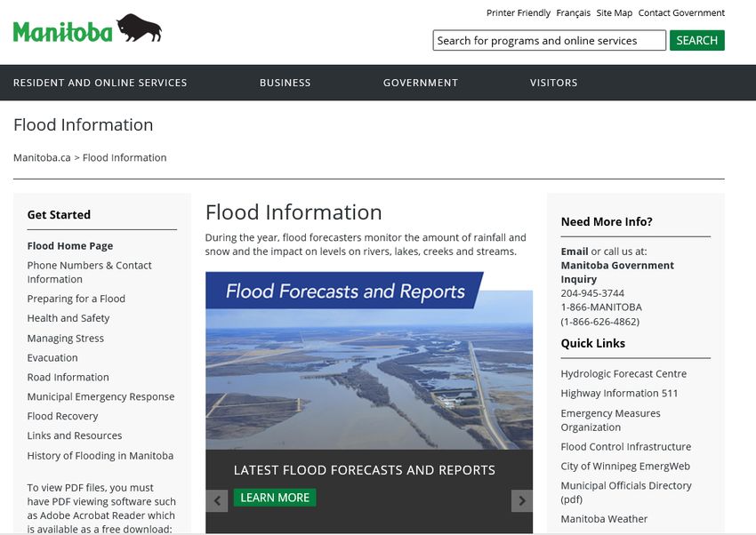Focus the programs and services search box
756x535 pixels.
click(x=549, y=41)
